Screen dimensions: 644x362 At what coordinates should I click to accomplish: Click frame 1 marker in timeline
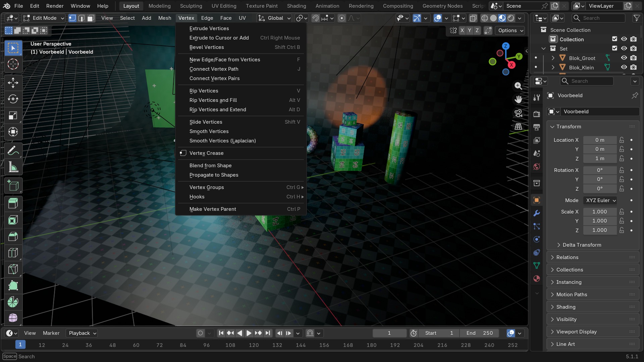[20, 345]
